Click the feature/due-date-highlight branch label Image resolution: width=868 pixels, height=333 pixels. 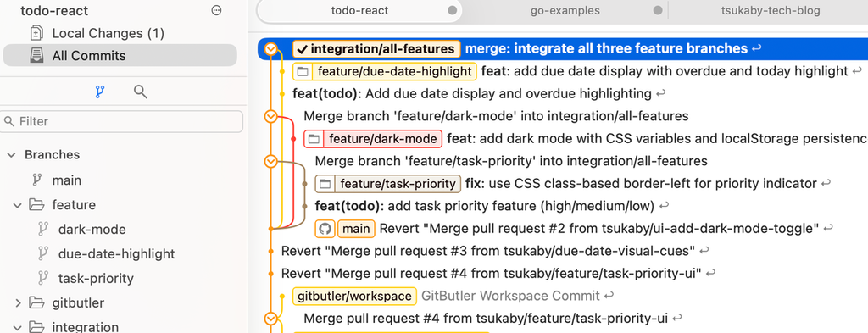tap(384, 71)
